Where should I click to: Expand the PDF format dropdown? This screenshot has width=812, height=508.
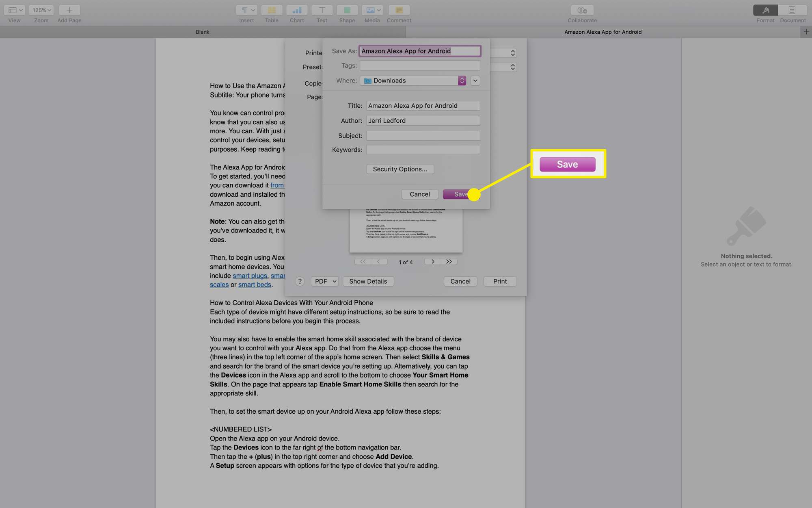pyautogui.click(x=323, y=282)
